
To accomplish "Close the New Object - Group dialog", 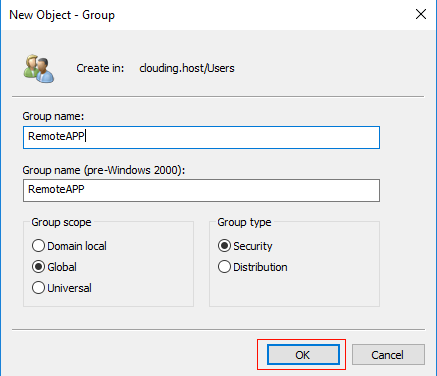I will [421, 14].
